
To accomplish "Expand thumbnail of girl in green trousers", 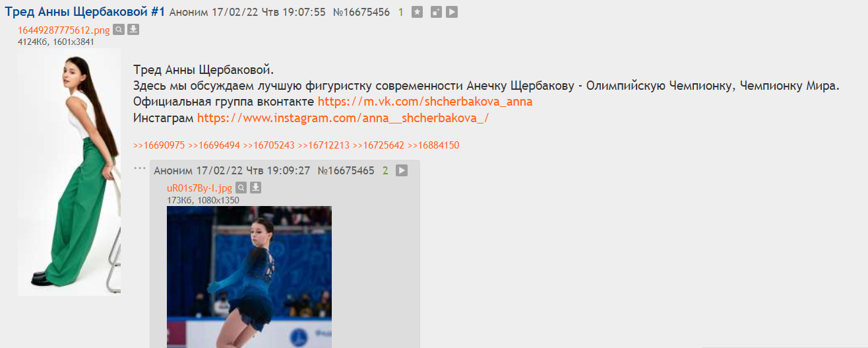I will [69, 172].
